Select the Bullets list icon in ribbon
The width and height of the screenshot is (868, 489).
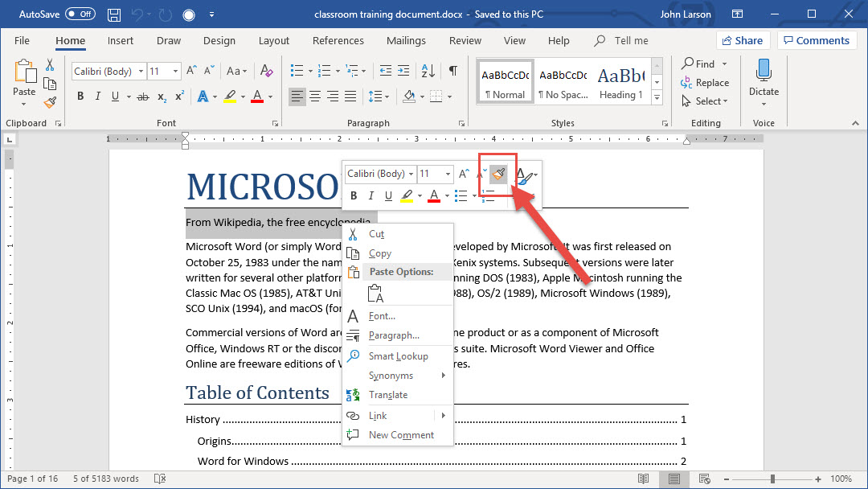coord(296,71)
